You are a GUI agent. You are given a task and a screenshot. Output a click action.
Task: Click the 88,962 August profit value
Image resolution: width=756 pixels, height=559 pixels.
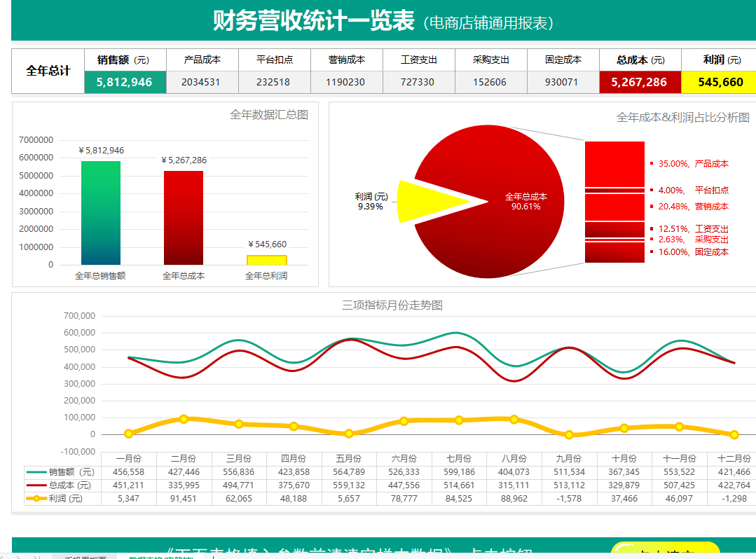click(x=514, y=499)
